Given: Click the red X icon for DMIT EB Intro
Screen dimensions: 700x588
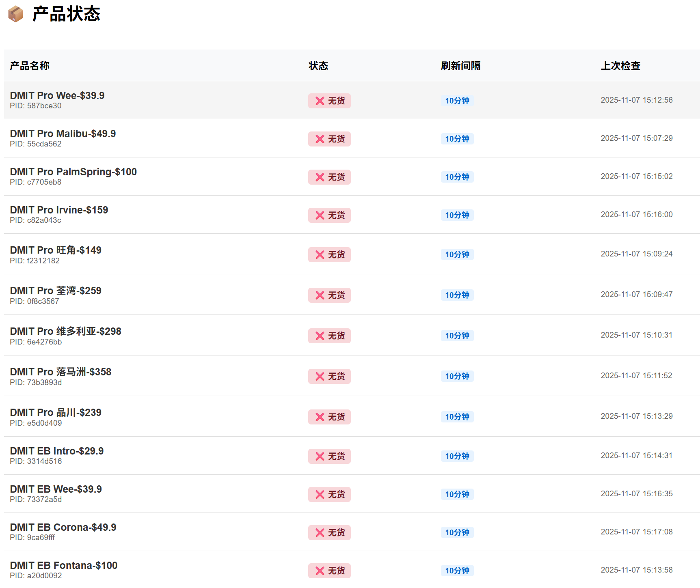Looking at the screenshot, I should pos(320,457).
